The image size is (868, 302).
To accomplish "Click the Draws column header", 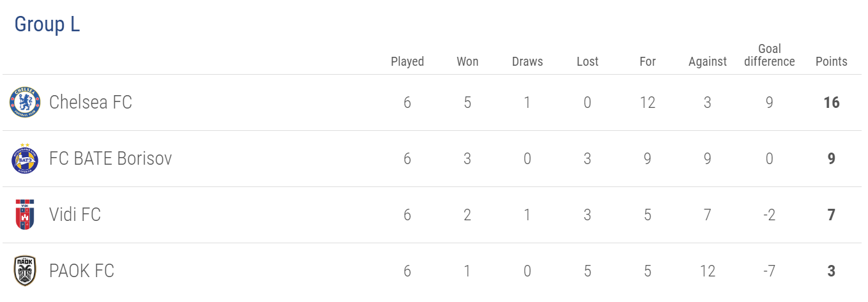I will [528, 61].
